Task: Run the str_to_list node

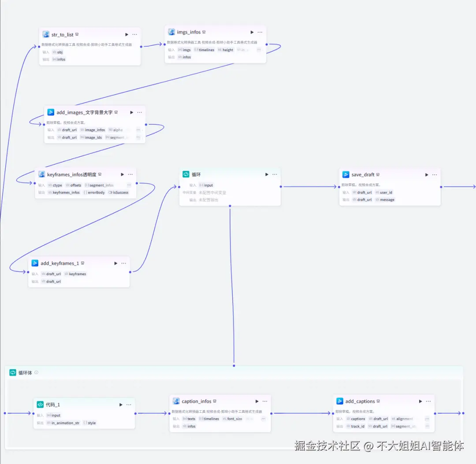Action: pyautogui.click(x=126, y=34)
